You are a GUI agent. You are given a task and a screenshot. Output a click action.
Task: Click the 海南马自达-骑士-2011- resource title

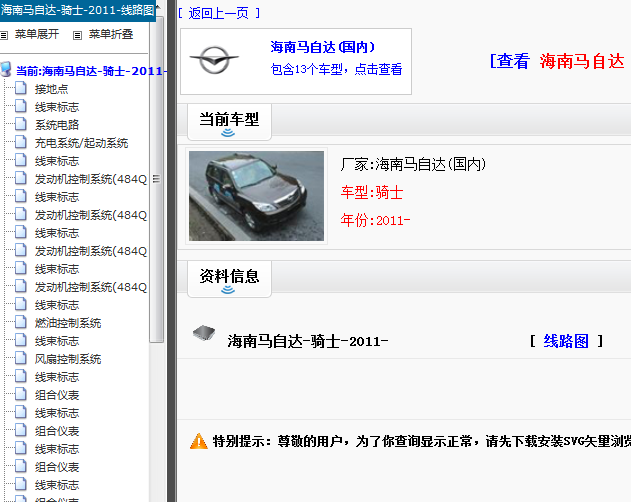308,341
